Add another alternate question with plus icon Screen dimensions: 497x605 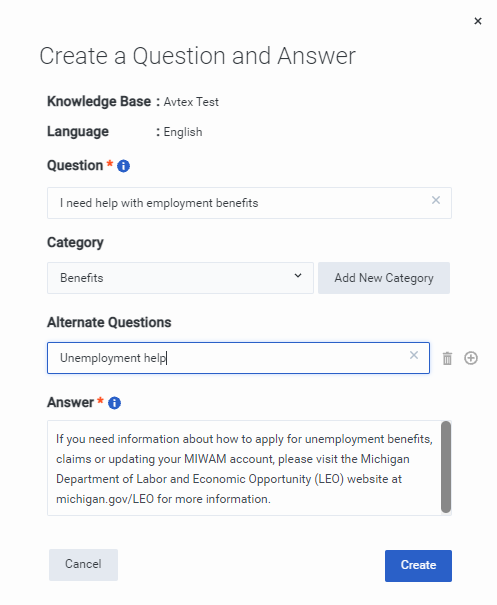point(471,358)
